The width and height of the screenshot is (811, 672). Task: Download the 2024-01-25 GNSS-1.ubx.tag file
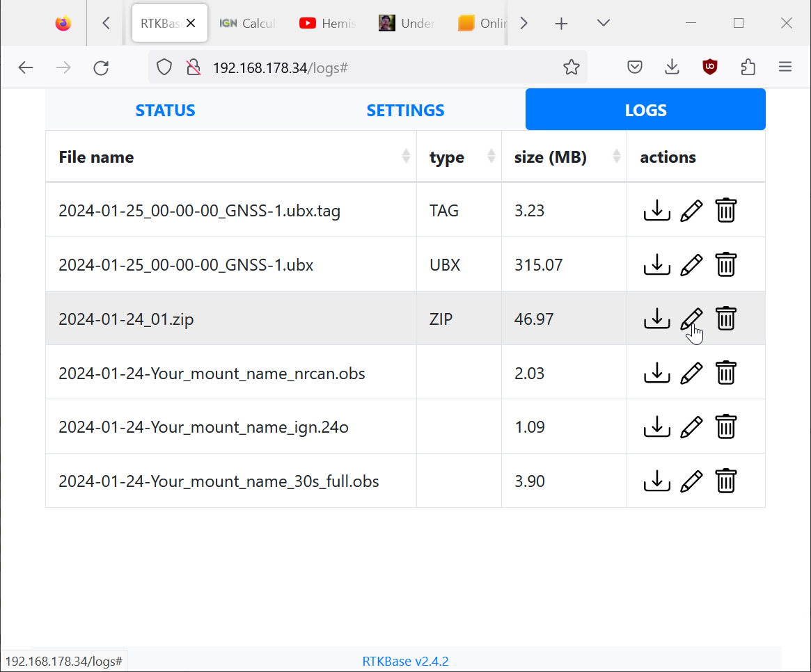[656, 210]
